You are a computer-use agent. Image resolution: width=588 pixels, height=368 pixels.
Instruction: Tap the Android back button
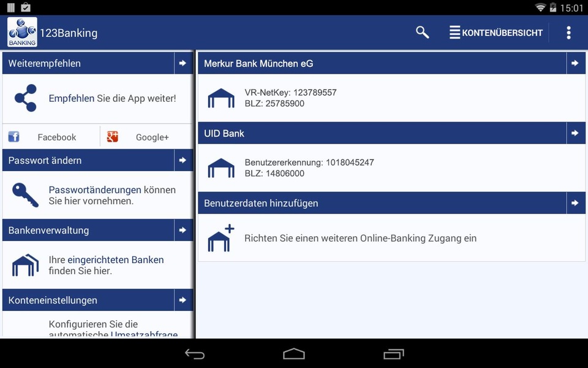pos(195,354)
